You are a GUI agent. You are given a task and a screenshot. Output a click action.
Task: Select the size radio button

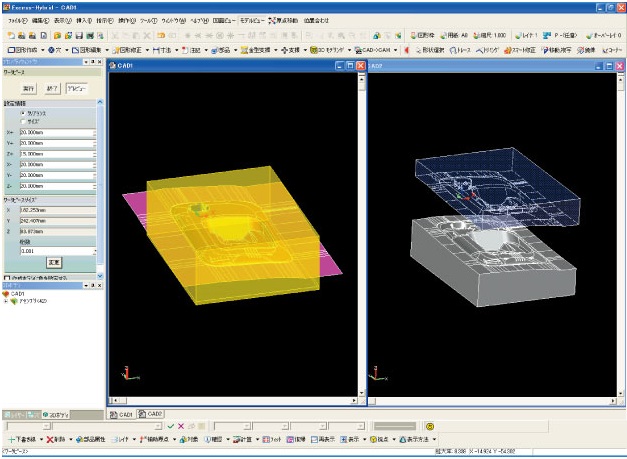click(24, 120)
